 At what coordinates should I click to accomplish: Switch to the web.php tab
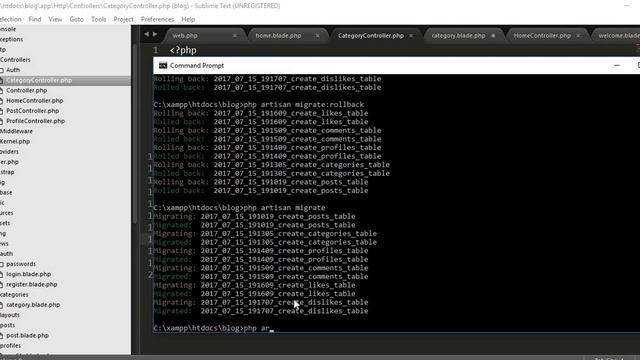(x=184, y=36)
